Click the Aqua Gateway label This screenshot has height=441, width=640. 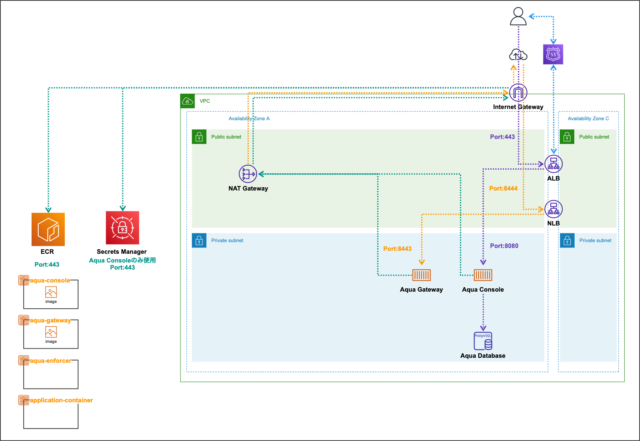421,290
